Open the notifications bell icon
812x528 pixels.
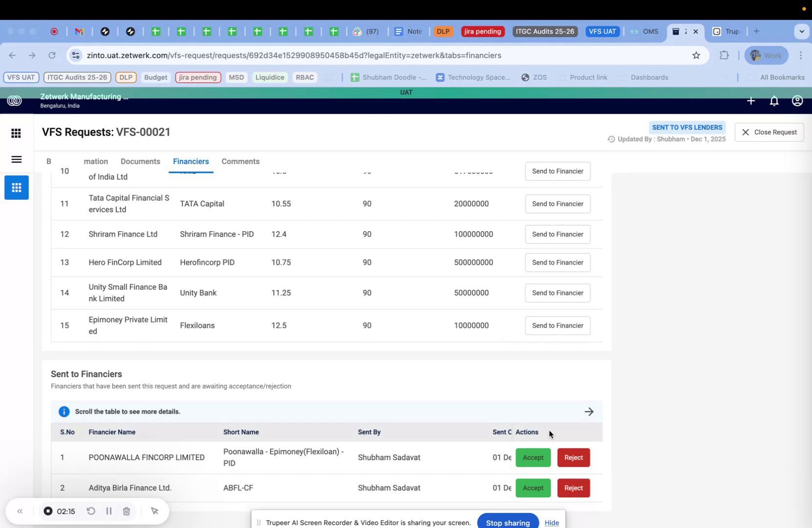(x=774, y=101)
